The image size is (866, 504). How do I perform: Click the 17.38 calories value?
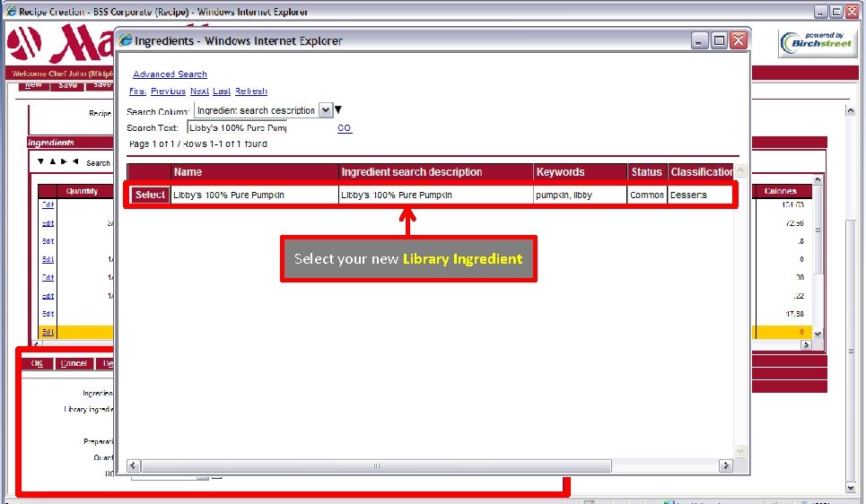[x=794, y=314]
